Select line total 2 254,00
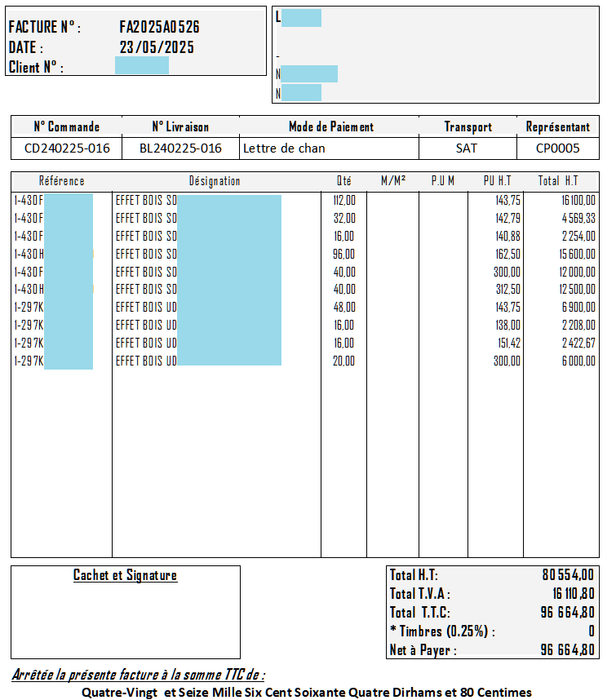The height and width of the screenshot is (700, 616). (x=578, y=236)
